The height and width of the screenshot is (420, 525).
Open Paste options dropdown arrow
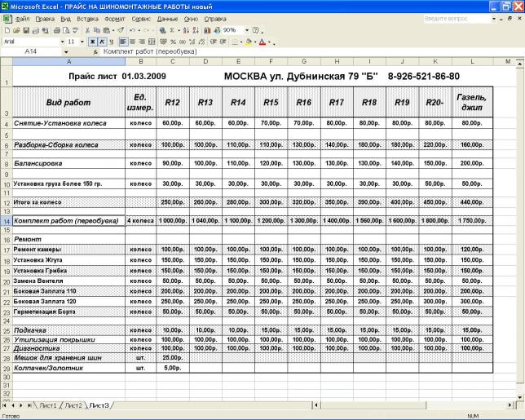(x=113, y=30)
